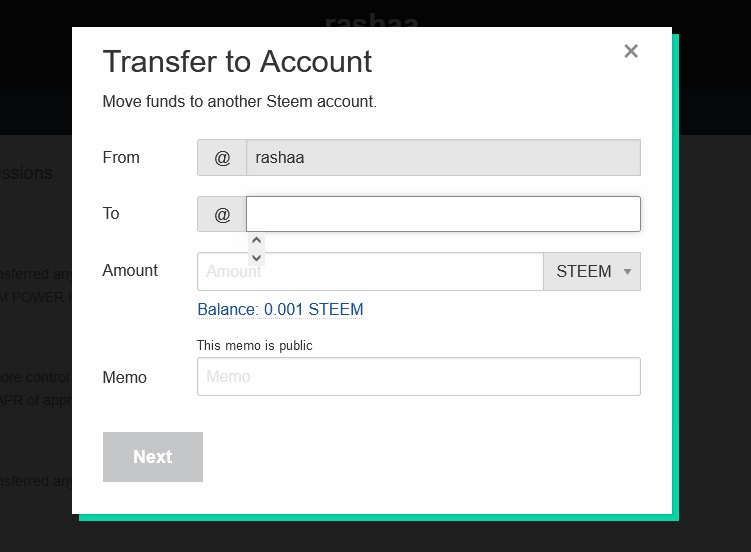Click the Memo input field
This screenshot has width=751, height=552.
click(x=419, y=376)
